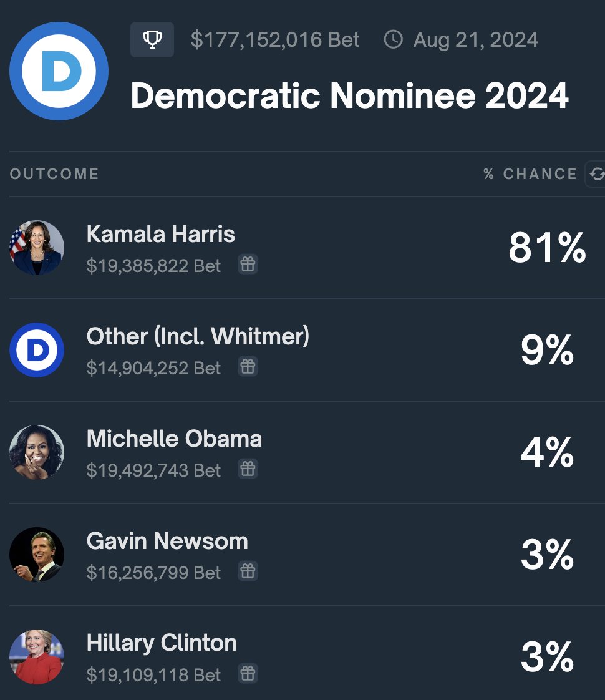Select Gavin Newsom outcome name
The image size is (605, 700).
[167, 541]
